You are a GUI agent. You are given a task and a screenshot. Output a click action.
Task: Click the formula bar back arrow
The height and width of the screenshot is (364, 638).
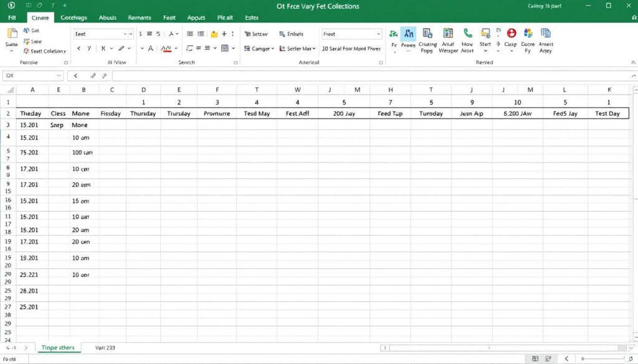75,75
